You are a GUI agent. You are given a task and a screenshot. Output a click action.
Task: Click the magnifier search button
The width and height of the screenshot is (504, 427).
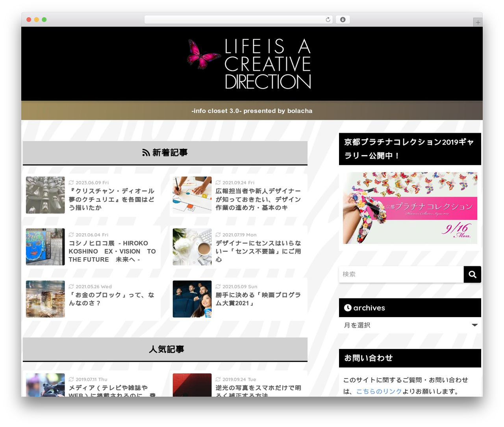click(472, 275)
